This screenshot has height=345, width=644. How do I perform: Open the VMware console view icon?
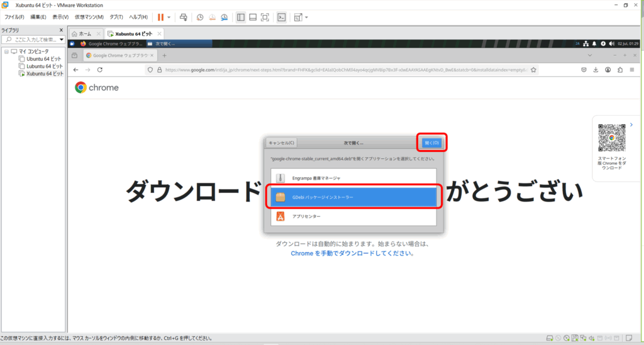click(x=282, y=17)
